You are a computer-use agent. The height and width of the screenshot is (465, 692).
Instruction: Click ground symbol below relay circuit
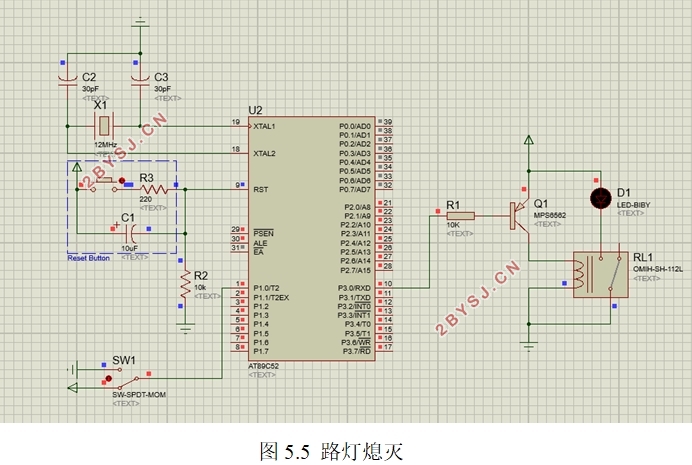click(x=529, y=345)
